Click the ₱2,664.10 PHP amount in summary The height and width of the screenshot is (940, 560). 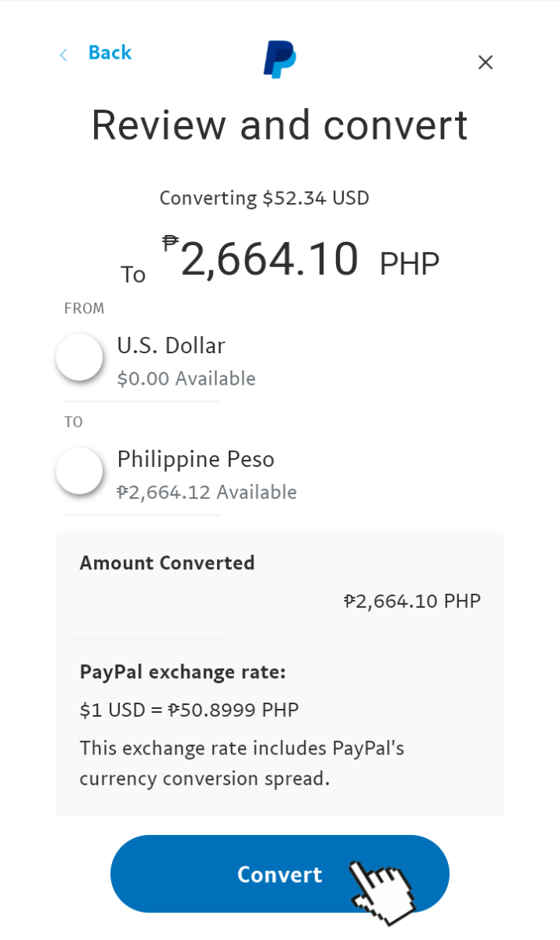pyautogui.click(x=412, y=602)
